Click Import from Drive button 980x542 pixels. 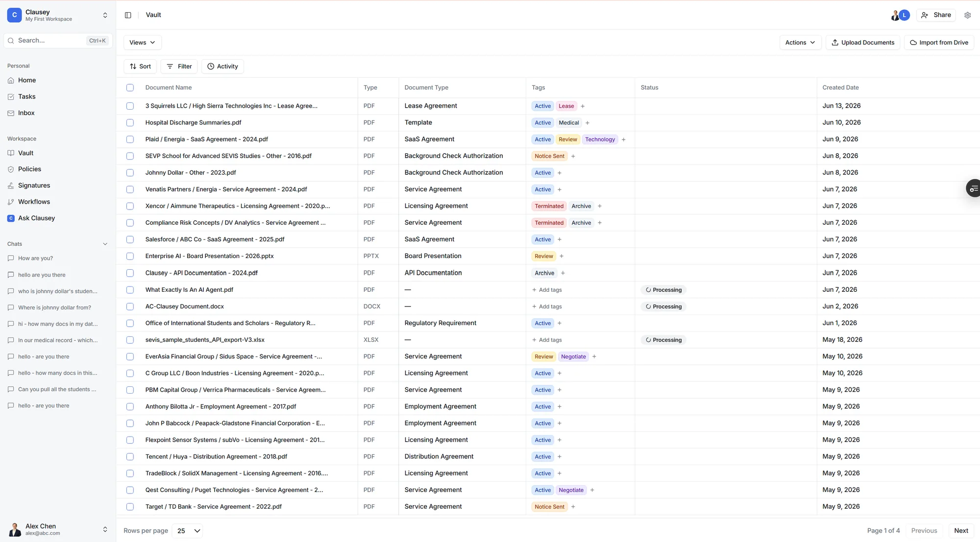click(x=939, y=43)
